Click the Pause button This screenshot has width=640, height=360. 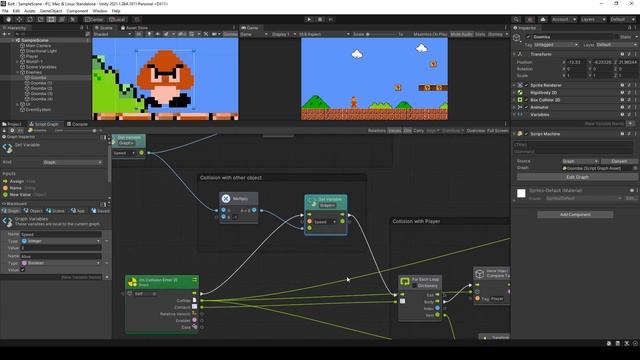[x=320, y=19]
